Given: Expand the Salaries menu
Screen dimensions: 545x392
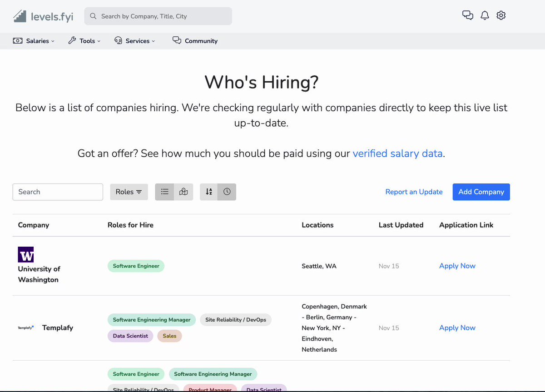Looking at the screenshot, I should 34,41.
